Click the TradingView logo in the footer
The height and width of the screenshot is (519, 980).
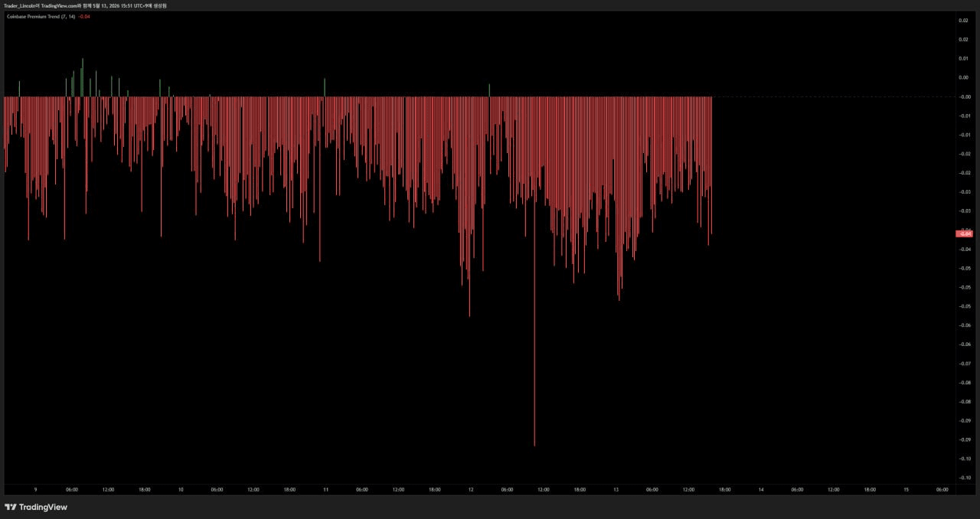click(36, 507)
